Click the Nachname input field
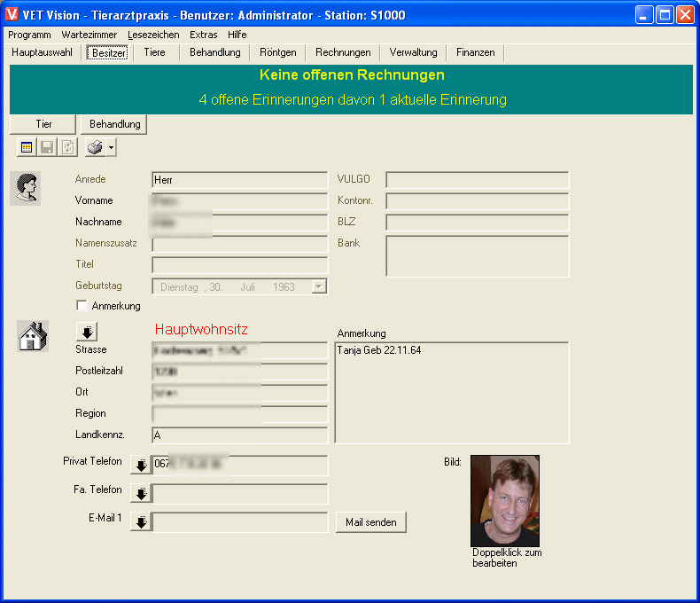Image resolution: width=700 pixels, height=603 pixels. 240,222
